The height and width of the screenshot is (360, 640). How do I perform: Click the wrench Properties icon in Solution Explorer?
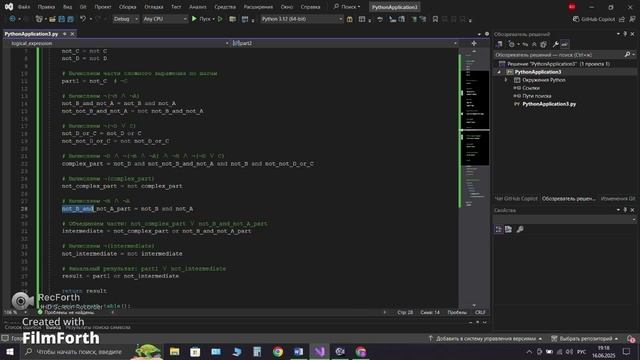point(555,44)
